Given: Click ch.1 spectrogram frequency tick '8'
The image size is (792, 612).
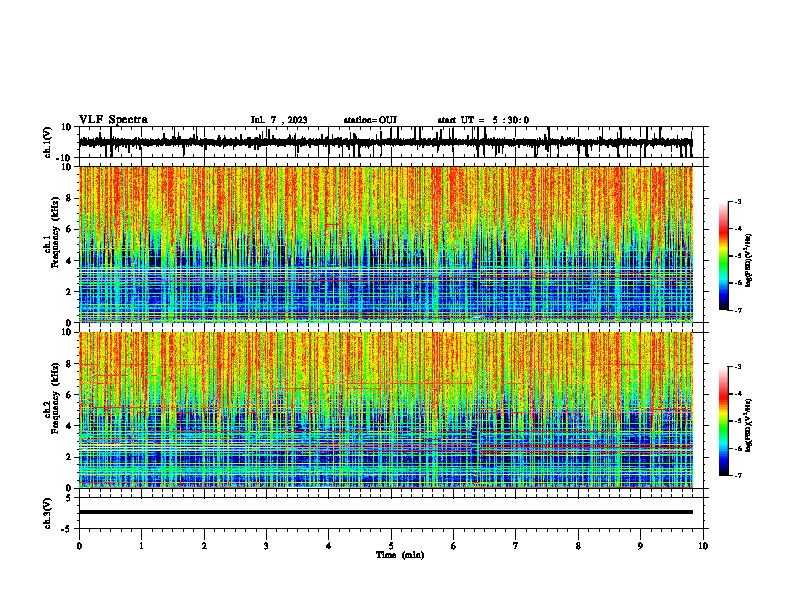Looking at the screenshot, I should [x=70, y=198].
